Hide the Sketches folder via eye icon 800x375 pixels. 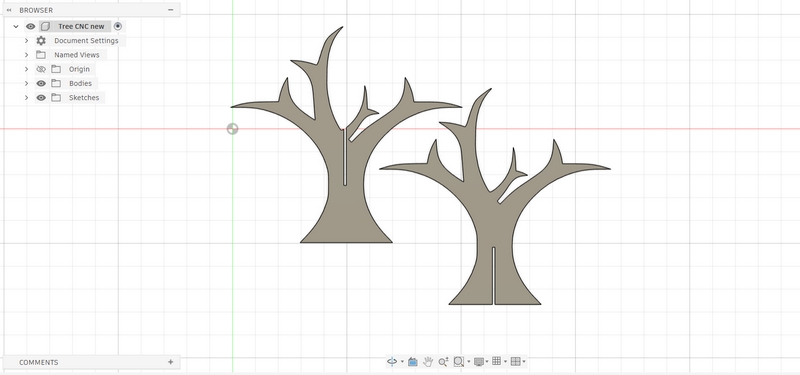41,98
